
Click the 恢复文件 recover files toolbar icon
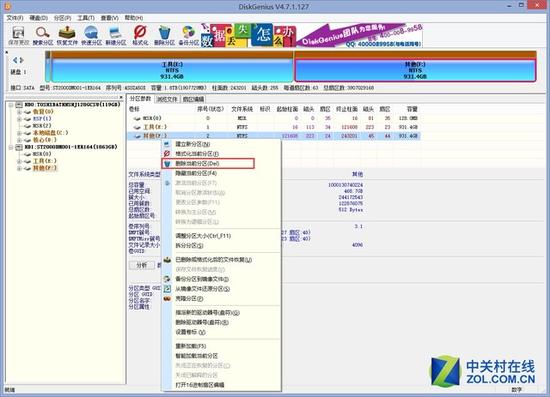pos(67,35)
